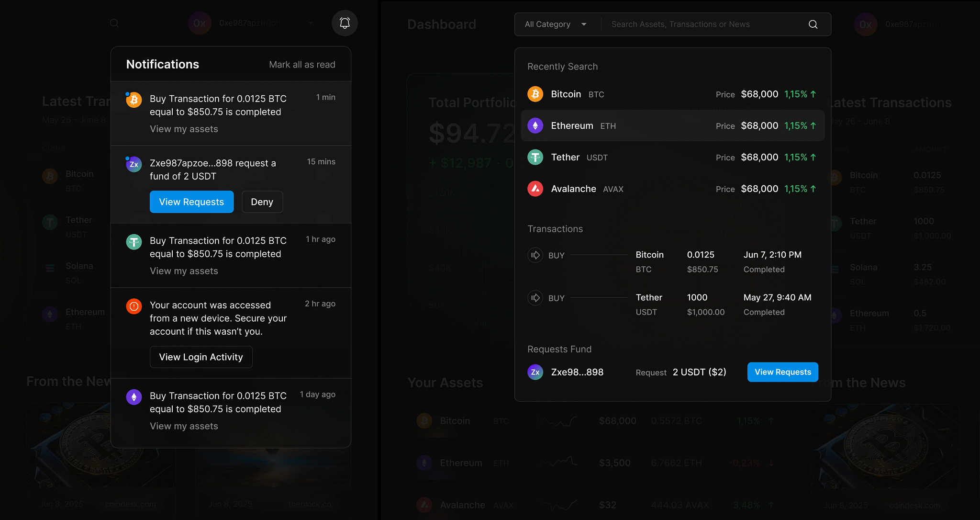Screen dimensions: 980x520
Task: Click the 0x profile avatar in the top right
Action: click(x=865, y=24)
